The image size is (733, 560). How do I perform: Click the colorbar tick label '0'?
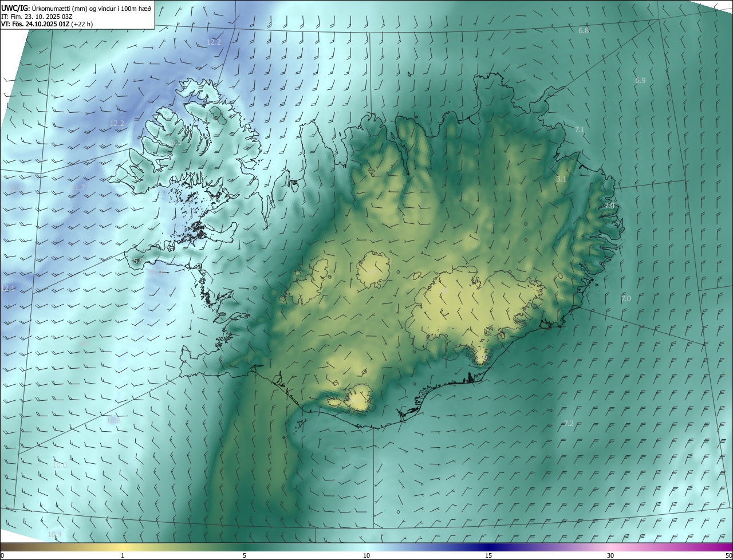pos(2,555)
